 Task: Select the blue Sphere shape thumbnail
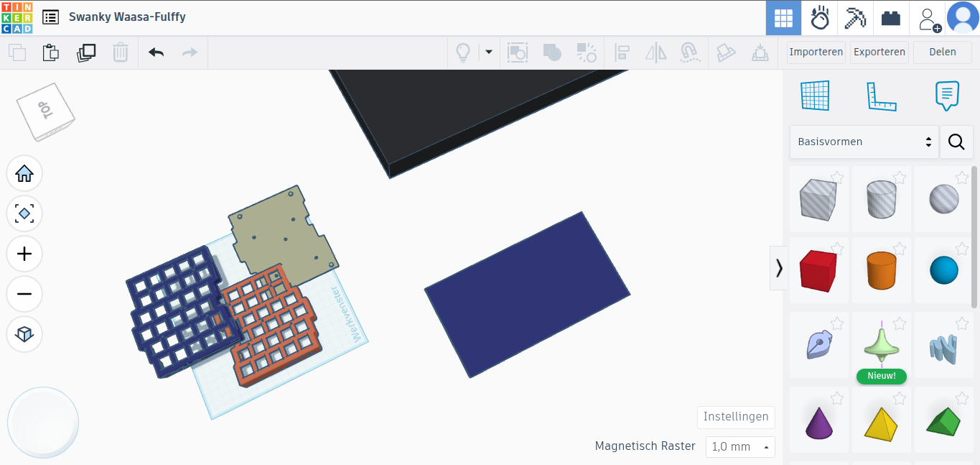click(943, 270)
